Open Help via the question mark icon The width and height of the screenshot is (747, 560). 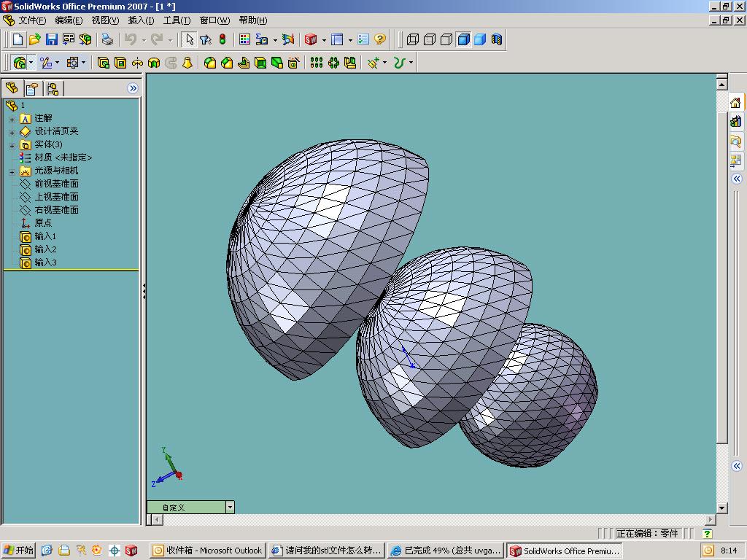(380, 39)
